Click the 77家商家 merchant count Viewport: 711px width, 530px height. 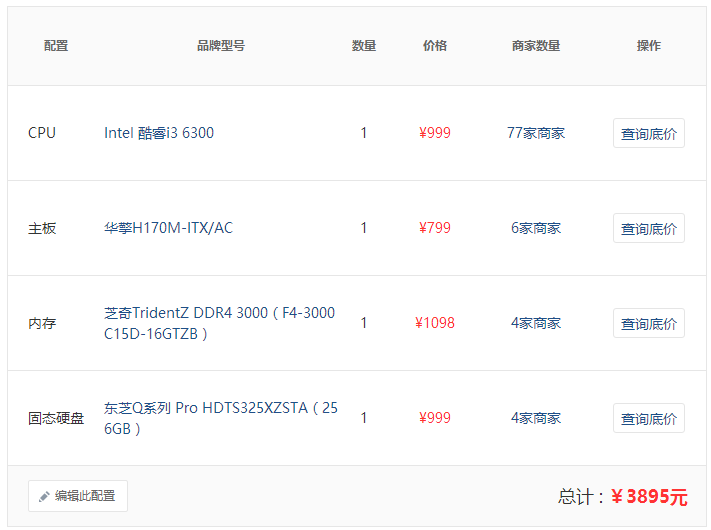point(536,133)
